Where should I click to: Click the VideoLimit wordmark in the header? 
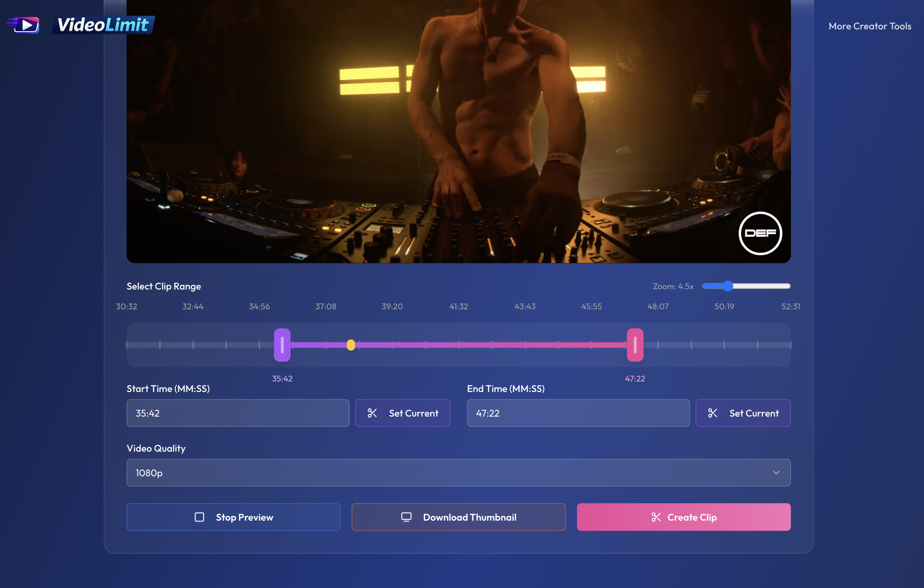[x=103, y=25]
